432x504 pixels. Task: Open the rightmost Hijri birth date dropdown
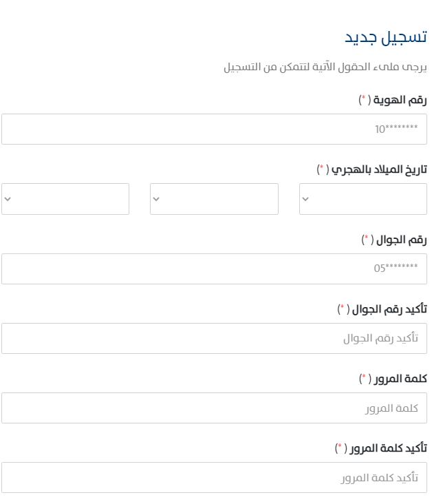(363, 199)
